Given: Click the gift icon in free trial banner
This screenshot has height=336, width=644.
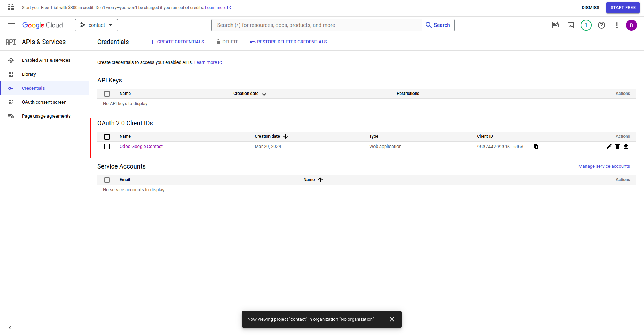Looking at the screenshot, I should click(x=11, y=7).
